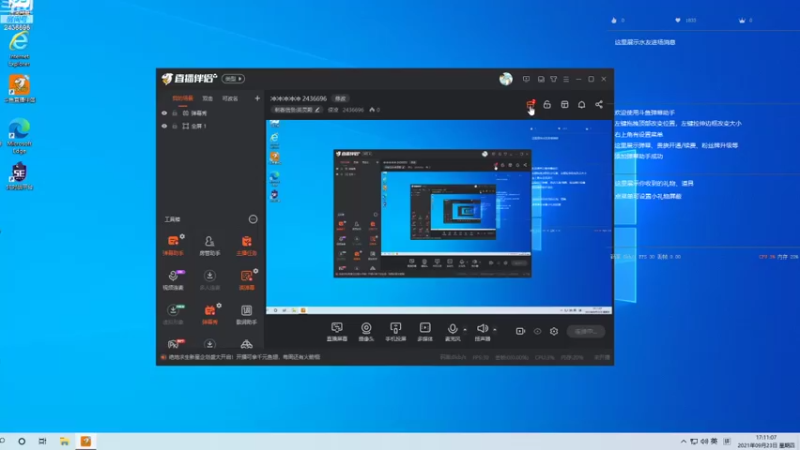Image resolution: width=800 pixels, height=450 pixels.
Task: Select the greyed multi-person co-stream tool
Action: pos(209,280)
